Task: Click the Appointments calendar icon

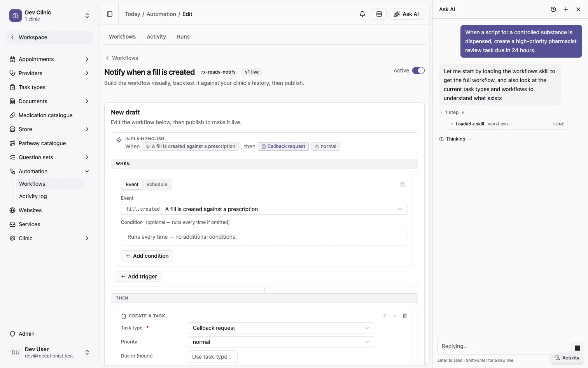Action: 12,59
